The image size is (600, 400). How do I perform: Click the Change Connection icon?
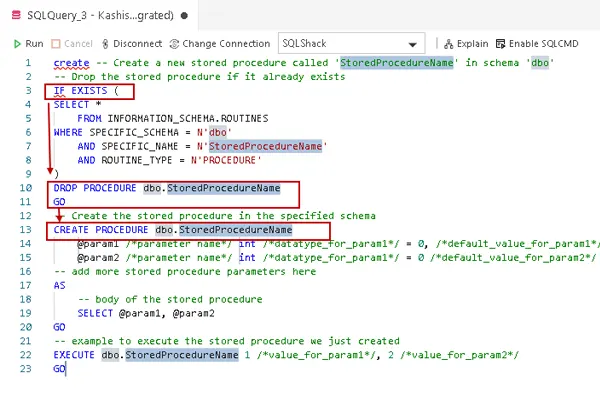pyautogui.click(x=174, y=44)
